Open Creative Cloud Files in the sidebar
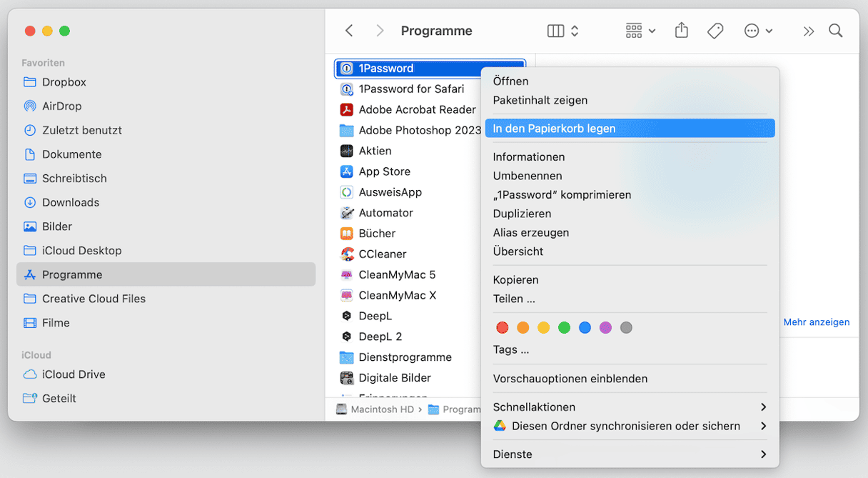The width and height of the screenshot is (868, 478). 166,299
